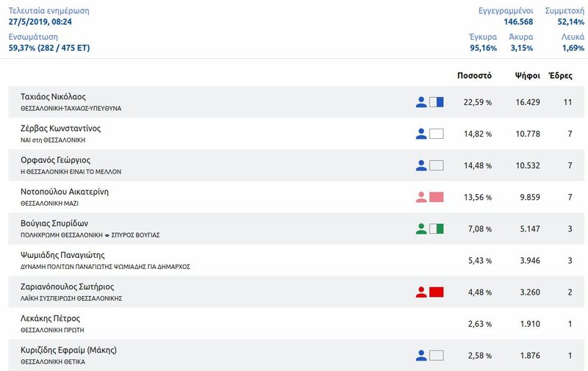Select the green-white party box for Βούγιας

pos(437,228)
